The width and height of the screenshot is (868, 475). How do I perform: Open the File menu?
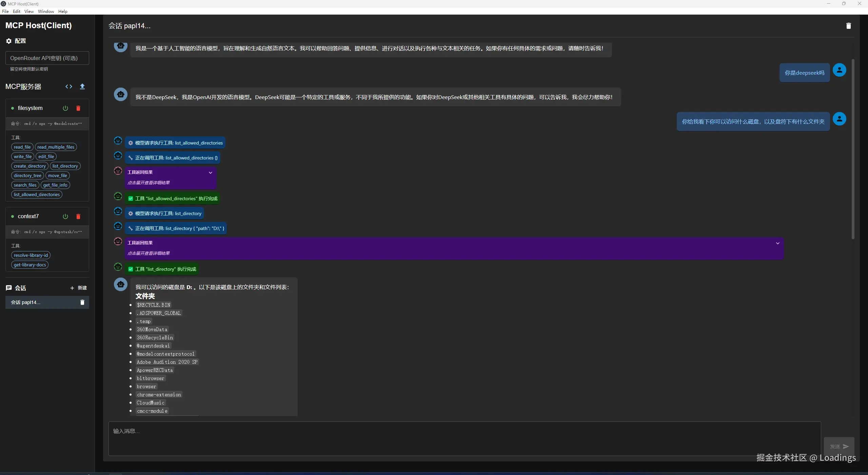coord(5,11)
